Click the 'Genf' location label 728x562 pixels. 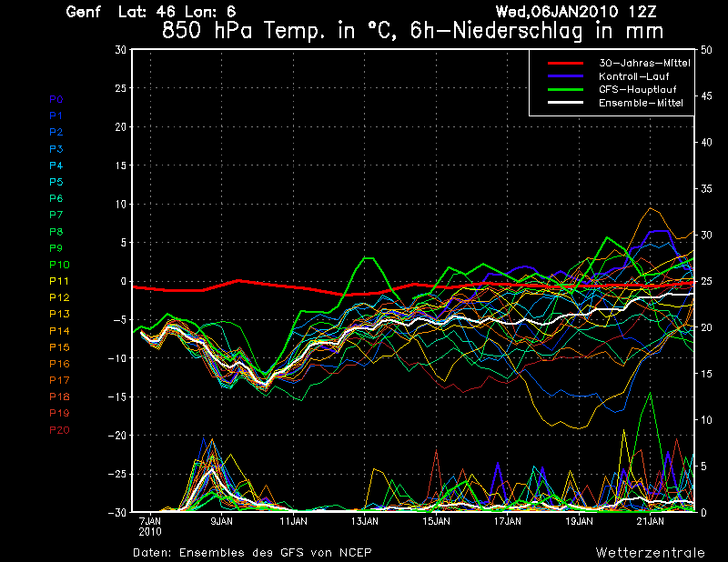(83, 12)
